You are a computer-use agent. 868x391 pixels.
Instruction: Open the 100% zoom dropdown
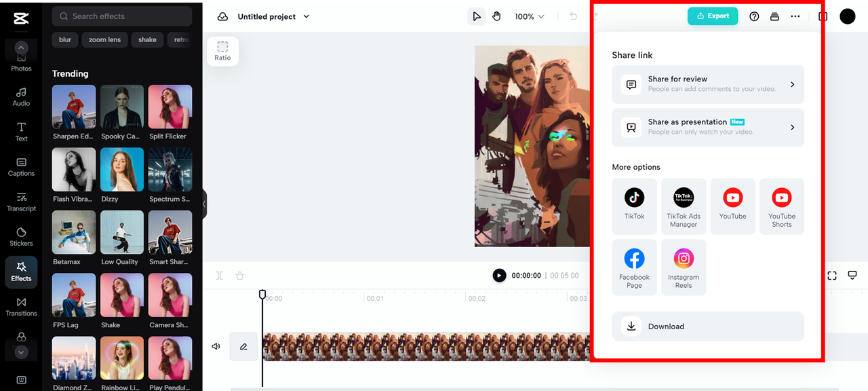(x=530, y=16)
